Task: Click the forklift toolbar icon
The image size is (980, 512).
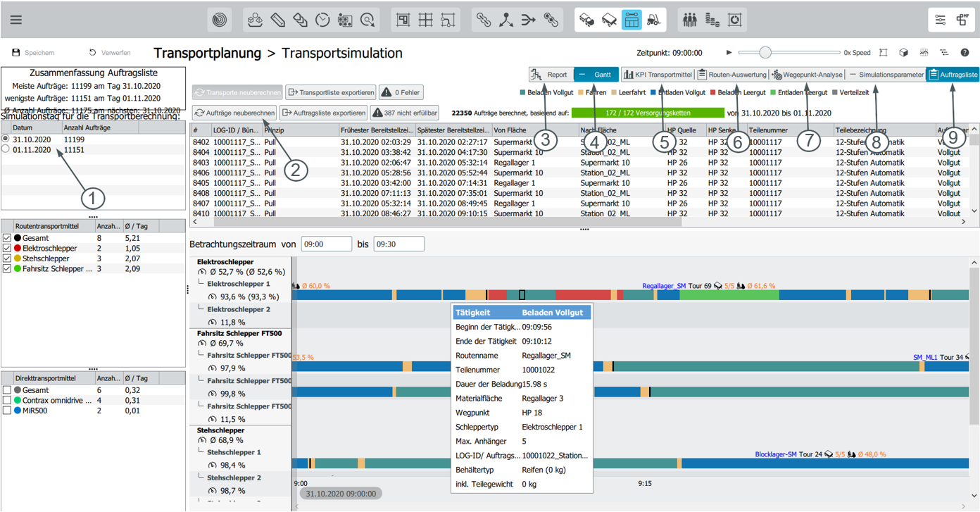Action: coord(654,20)
